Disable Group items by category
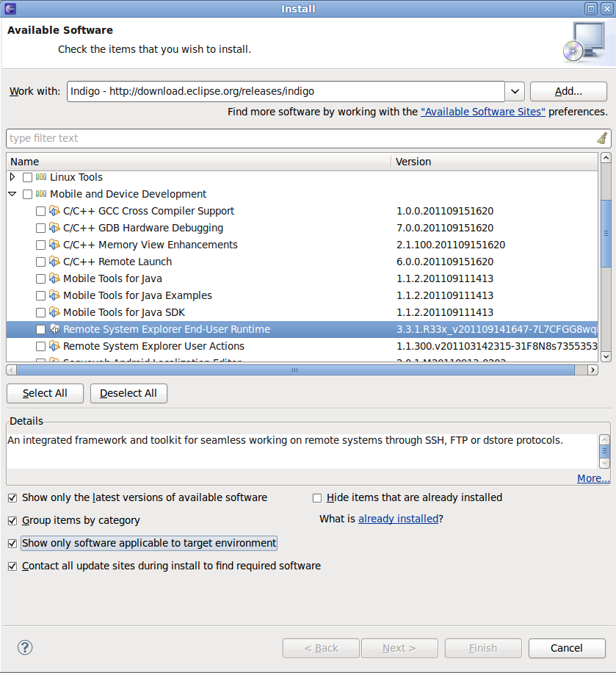 [x=12, y=521]
